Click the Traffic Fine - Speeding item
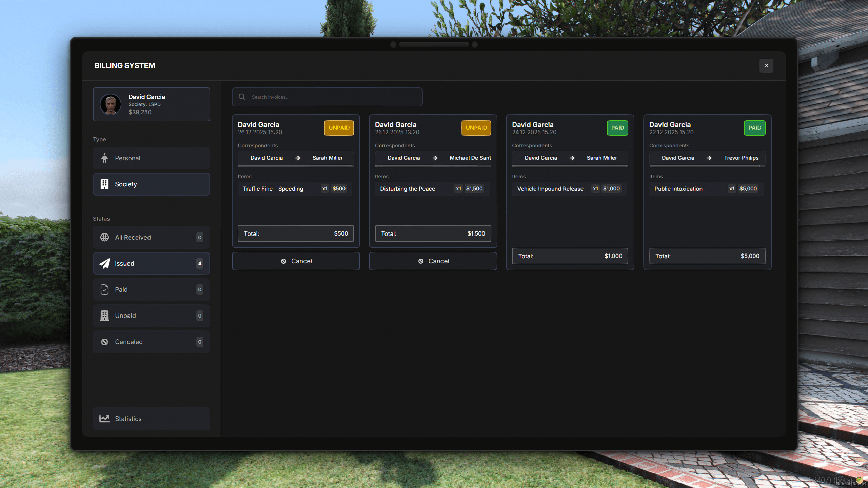 [295, 189]
